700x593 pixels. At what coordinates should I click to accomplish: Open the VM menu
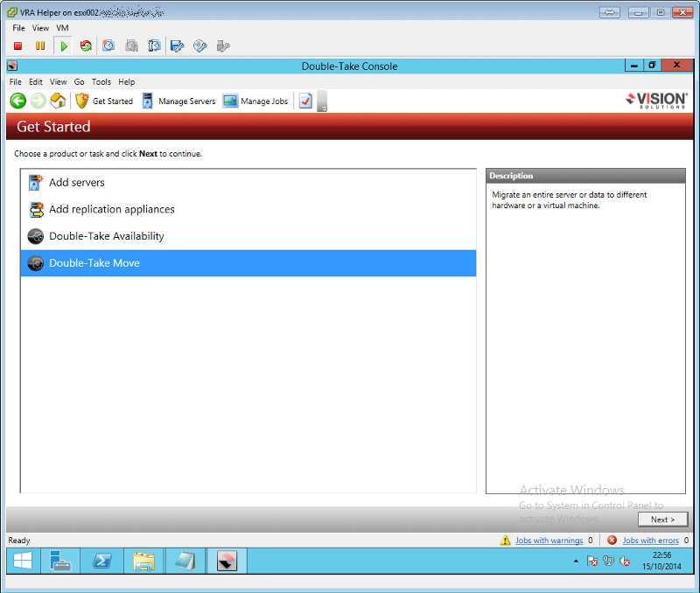tap(62, 28)
